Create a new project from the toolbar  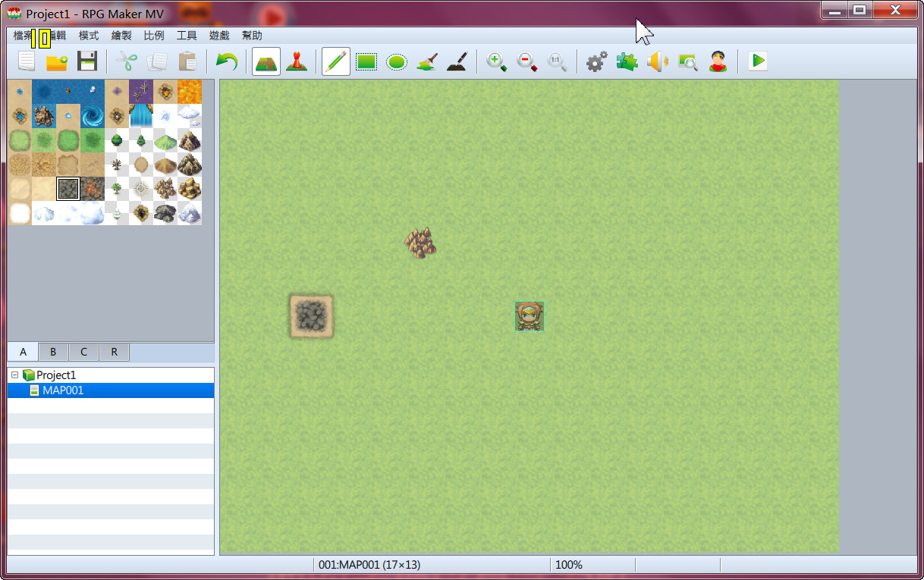27,61
